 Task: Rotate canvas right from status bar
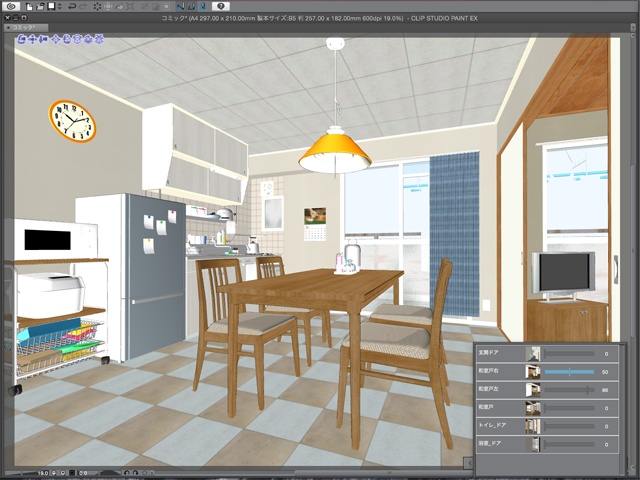(135, 473)
